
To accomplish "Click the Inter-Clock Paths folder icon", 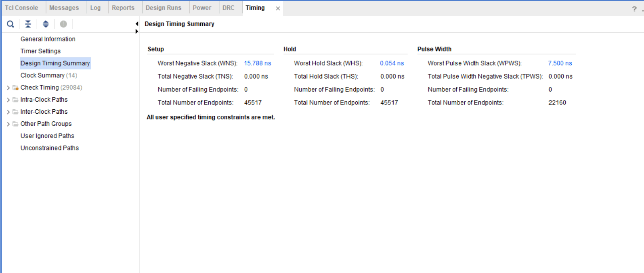I will [x=15, y=112].
